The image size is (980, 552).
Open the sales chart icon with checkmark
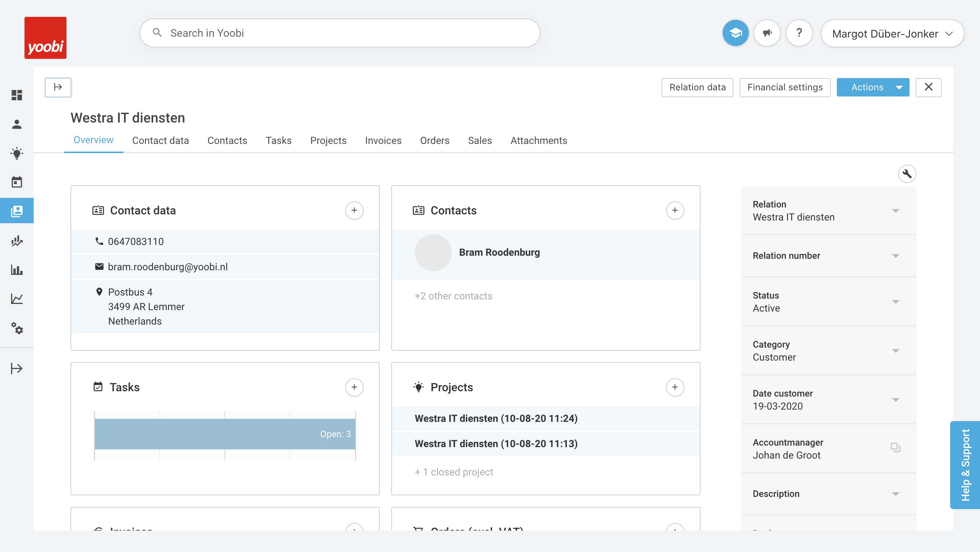tap(17, 241)
